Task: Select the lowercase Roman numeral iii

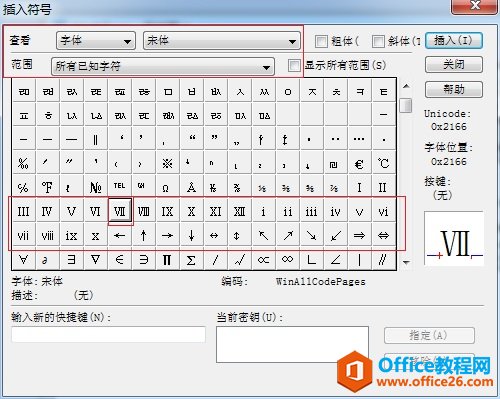Action: click(312, 211)
